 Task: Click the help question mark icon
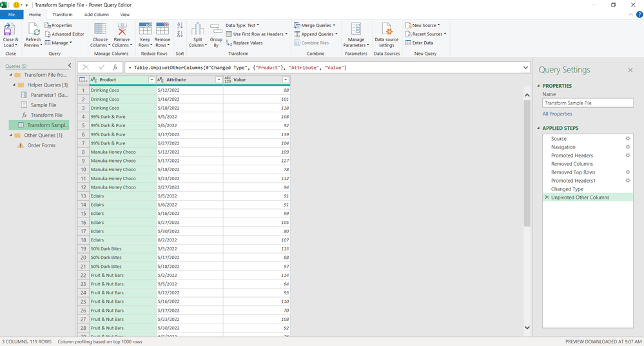(639, 14)
